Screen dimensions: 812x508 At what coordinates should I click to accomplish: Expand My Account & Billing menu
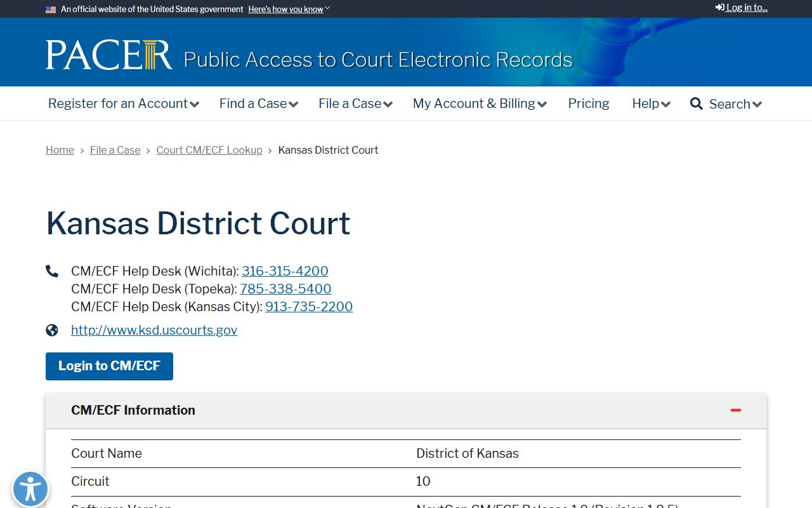(x=480, y=104)
